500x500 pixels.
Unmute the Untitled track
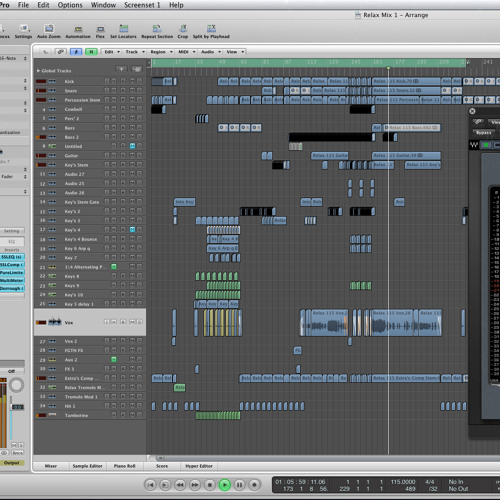(x=132, y=146)
